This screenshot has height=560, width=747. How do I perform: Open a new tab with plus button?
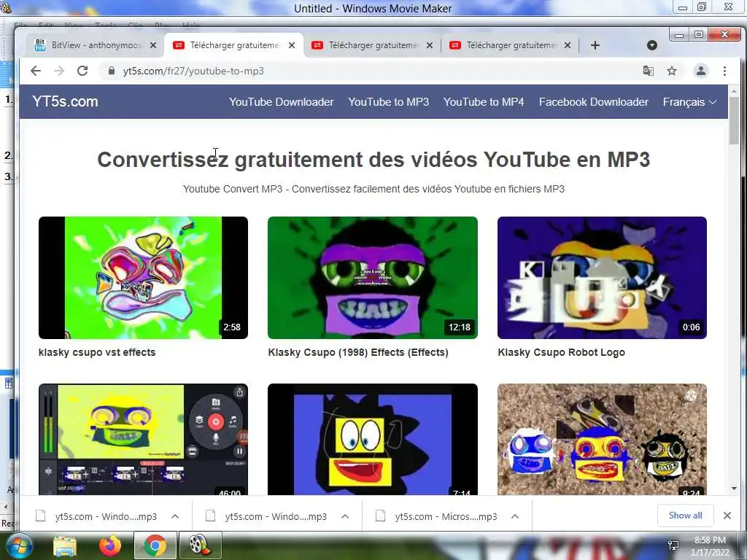(x=595, y=45)
